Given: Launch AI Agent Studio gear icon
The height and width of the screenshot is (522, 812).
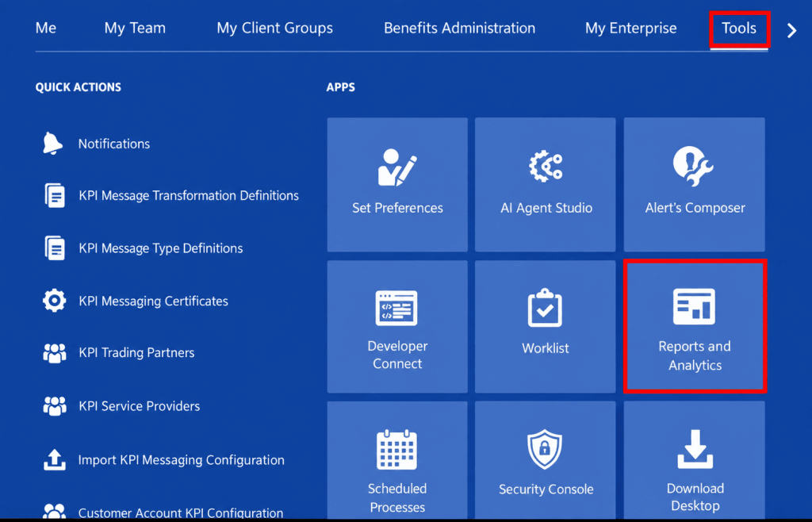Looking at the screenshot, I should (x=546, y=167).
